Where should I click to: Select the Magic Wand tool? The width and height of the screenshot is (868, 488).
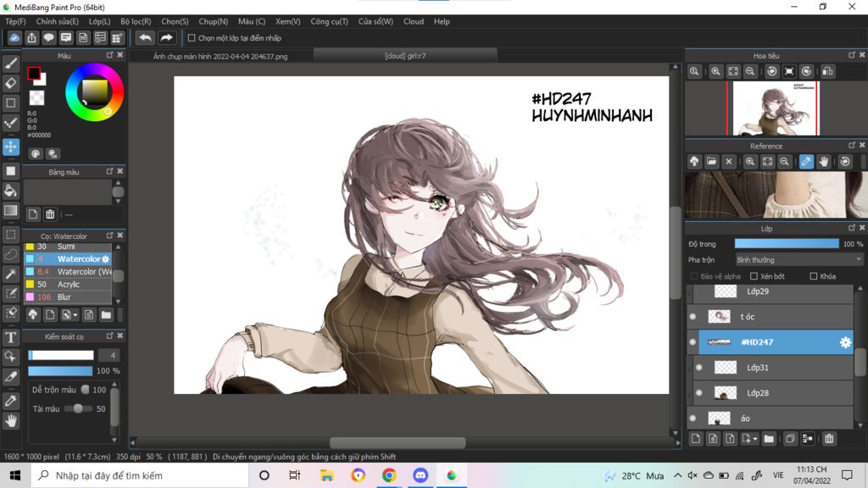pyautogui.click(x=10, y=274)
